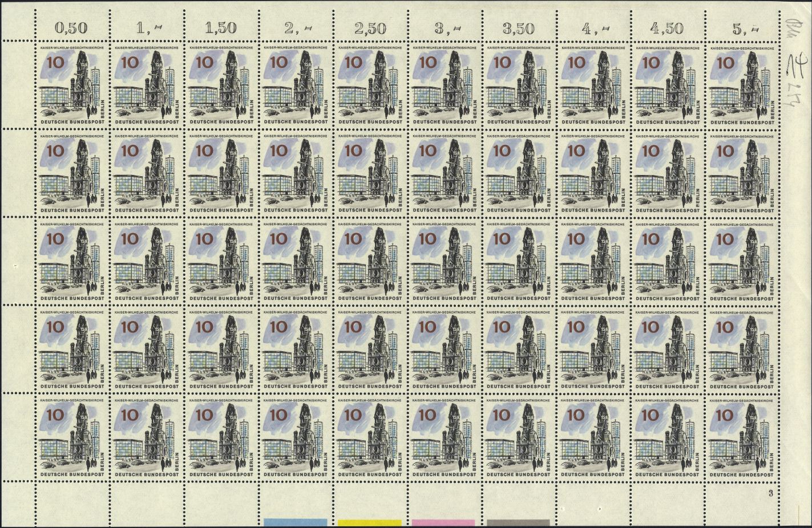Click the stamp directly below the "0,50" value

[x=72, y=86]
